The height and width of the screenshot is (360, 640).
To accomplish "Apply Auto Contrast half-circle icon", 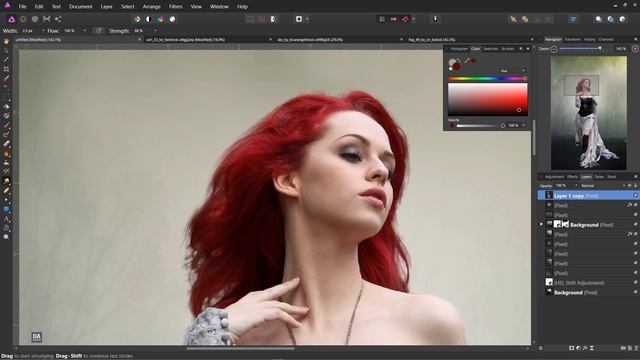I will click(149, 19).
